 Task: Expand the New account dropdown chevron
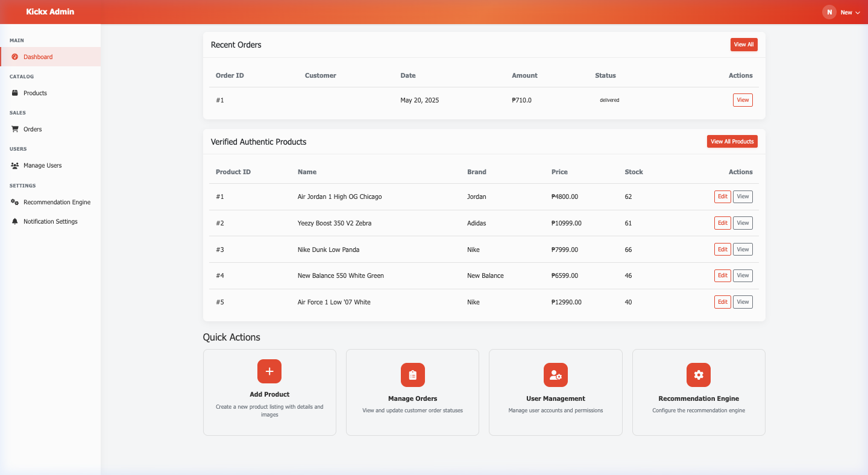pos(858,13)
